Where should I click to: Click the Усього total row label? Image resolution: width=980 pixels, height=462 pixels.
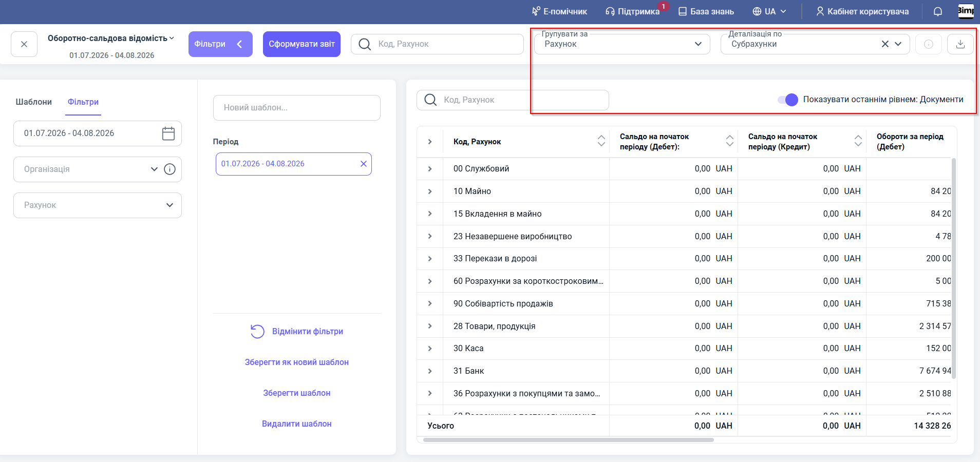coord(441,426)
